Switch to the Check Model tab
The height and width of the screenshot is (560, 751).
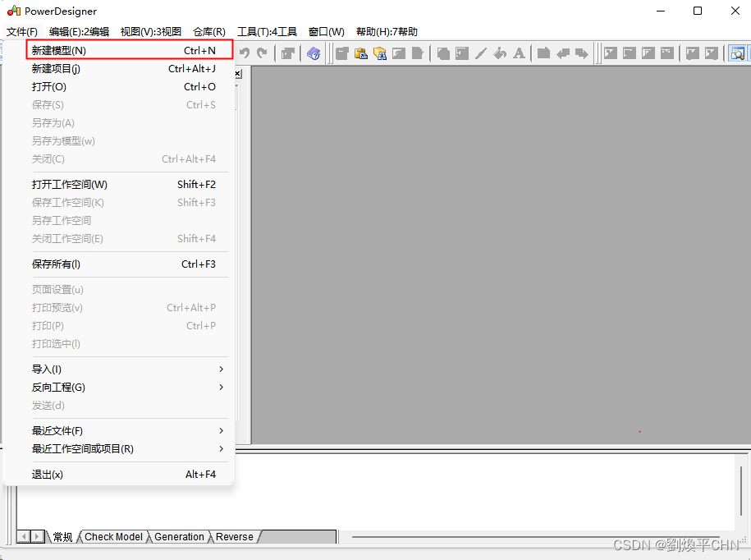point(113,537)
